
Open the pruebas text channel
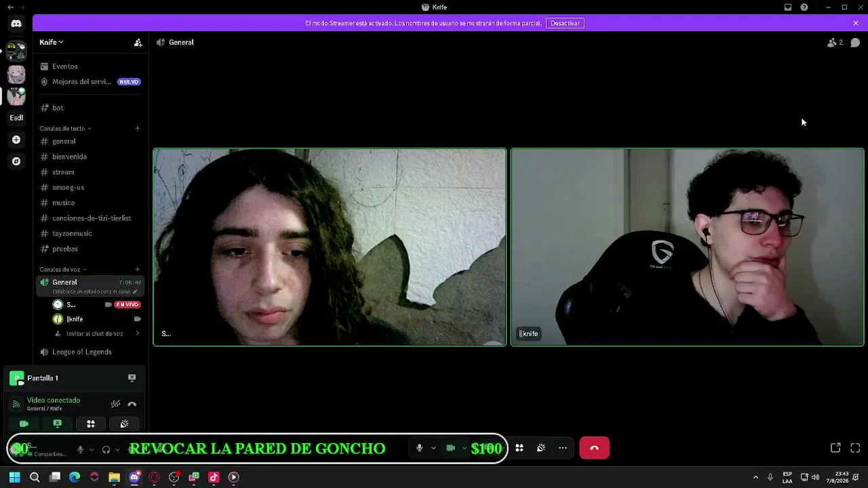coord(92,249)
